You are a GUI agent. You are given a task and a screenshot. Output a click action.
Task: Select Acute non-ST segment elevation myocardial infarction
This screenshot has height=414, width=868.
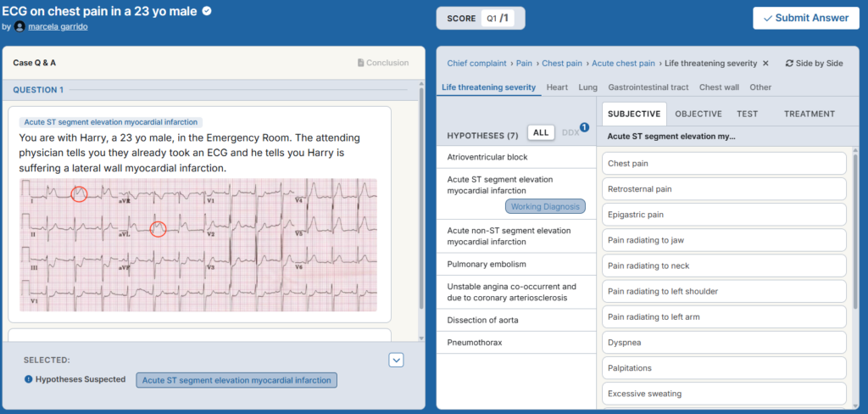[516, 236]
